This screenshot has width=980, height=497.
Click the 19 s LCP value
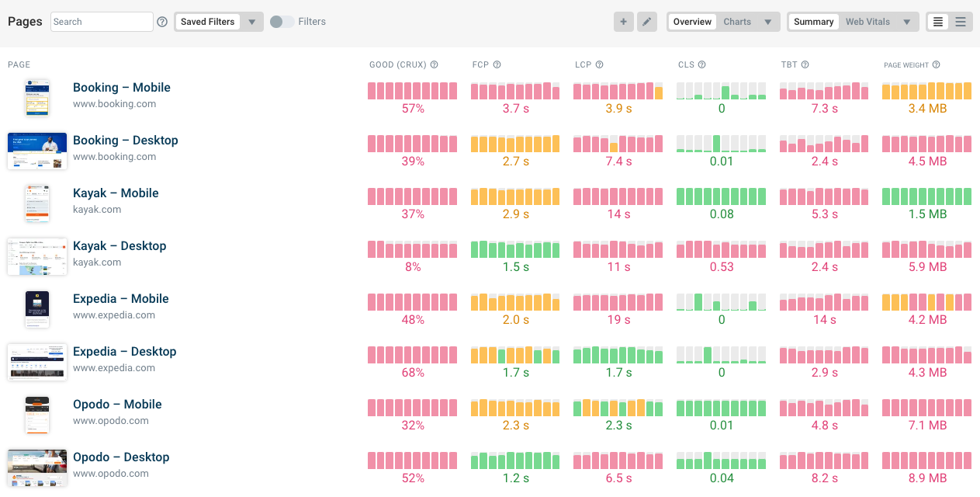click(x=618, y=320)
